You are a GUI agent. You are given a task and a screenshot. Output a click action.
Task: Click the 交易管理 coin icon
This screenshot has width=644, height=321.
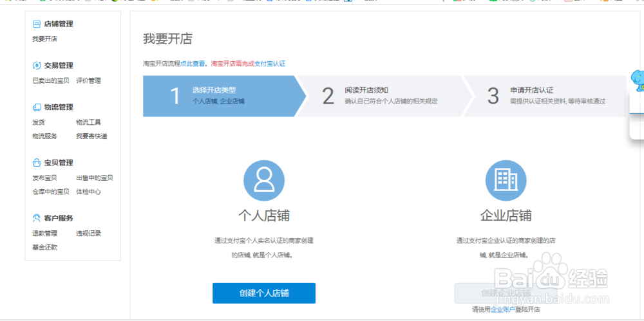tap(37, 66)
